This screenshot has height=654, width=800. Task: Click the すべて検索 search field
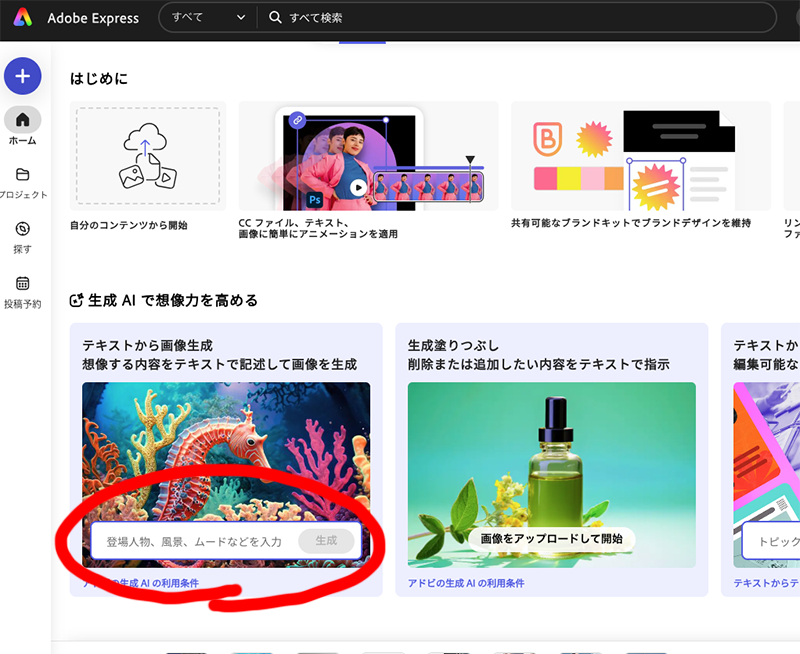click(x=520, y=18)
